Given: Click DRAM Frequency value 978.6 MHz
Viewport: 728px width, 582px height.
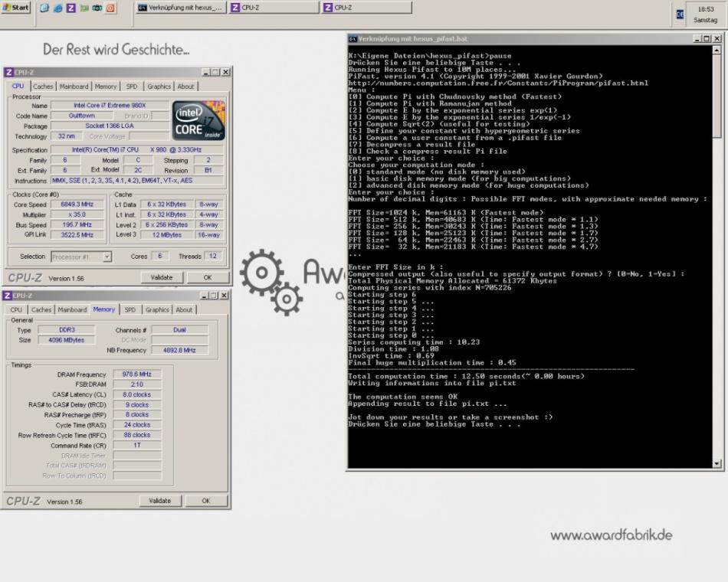Looking at the screenshot, I should coord(137,374).
